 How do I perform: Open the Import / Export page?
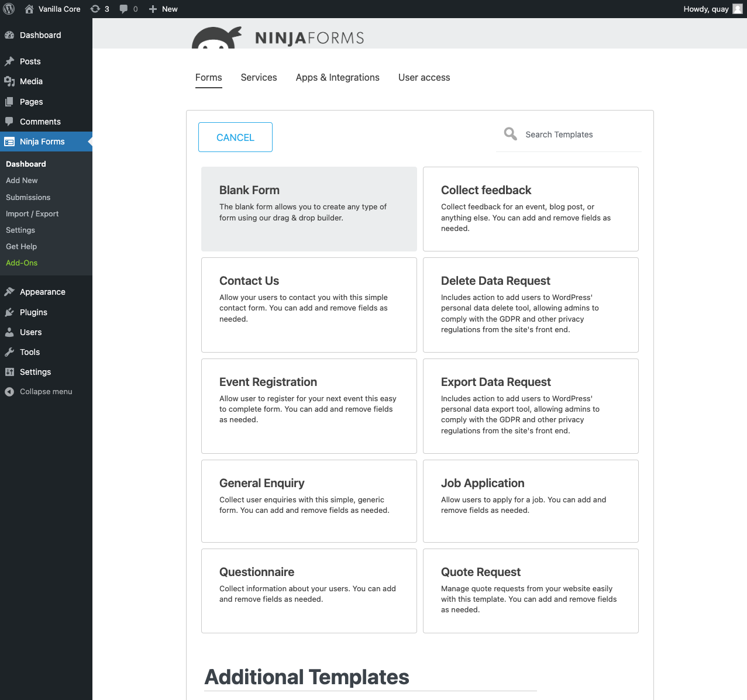coord(32,213)
